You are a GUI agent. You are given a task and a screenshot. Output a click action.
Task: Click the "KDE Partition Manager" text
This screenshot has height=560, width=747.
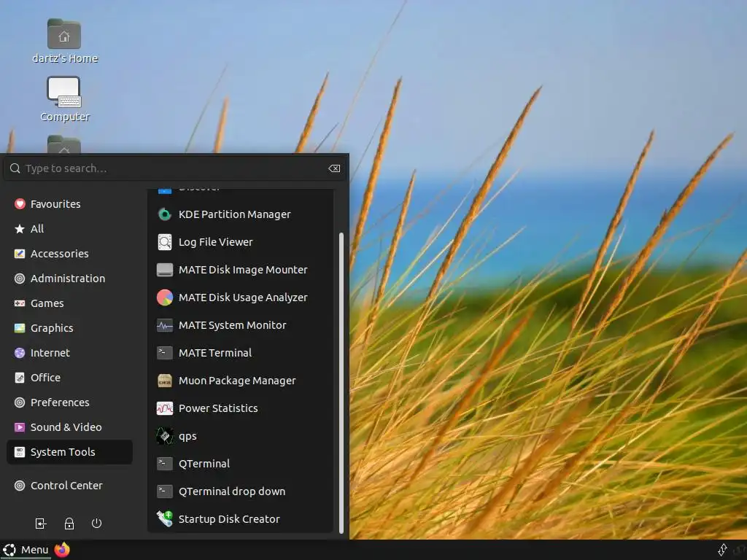234,214
